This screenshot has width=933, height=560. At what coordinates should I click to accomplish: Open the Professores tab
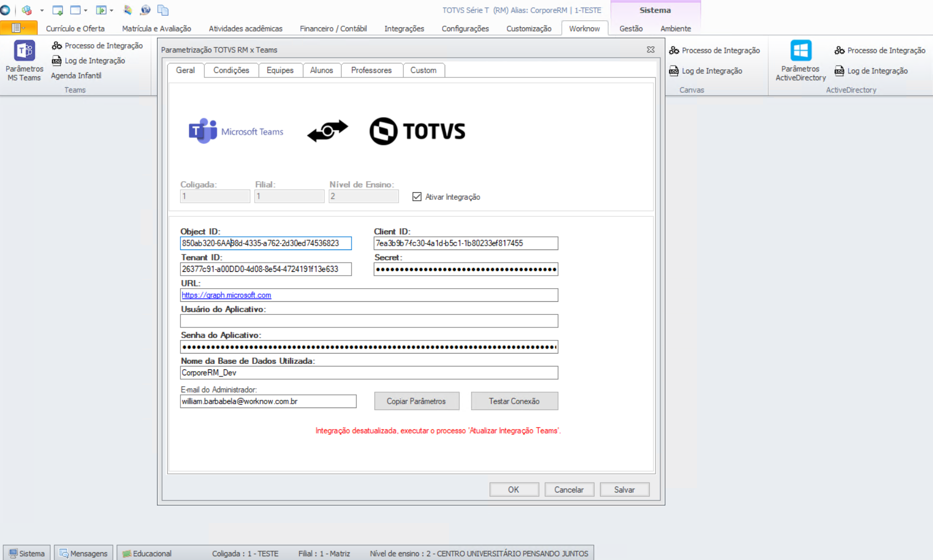click(371, 70)
